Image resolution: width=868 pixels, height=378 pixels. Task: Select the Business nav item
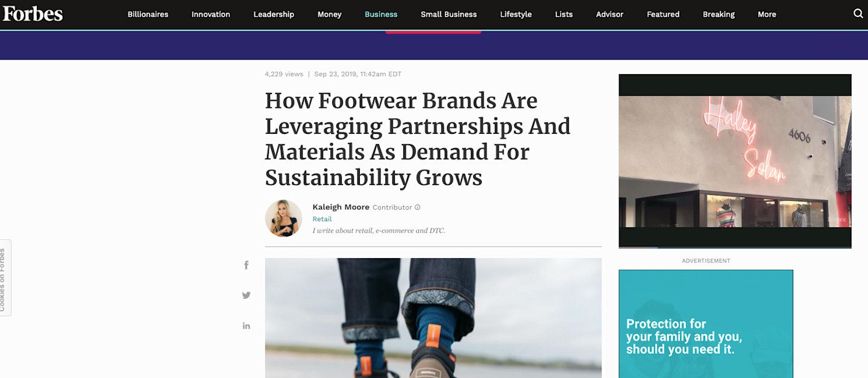[381, 14]
